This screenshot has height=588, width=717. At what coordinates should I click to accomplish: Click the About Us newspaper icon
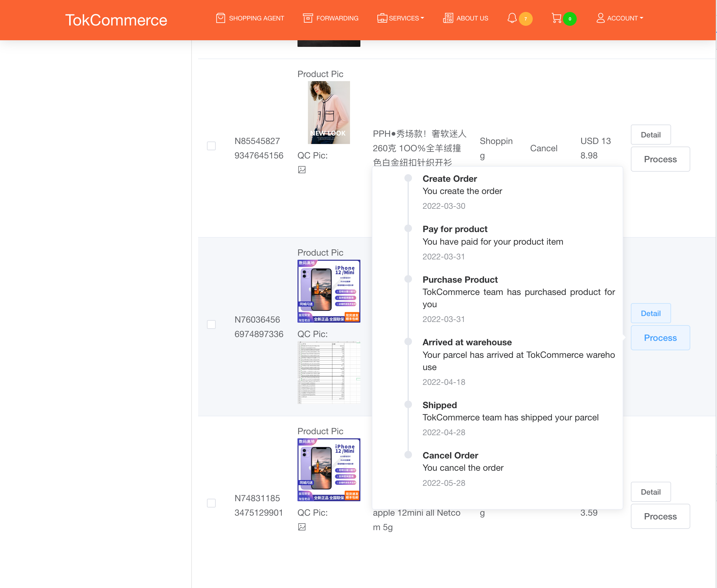click(x=448, y=18)
